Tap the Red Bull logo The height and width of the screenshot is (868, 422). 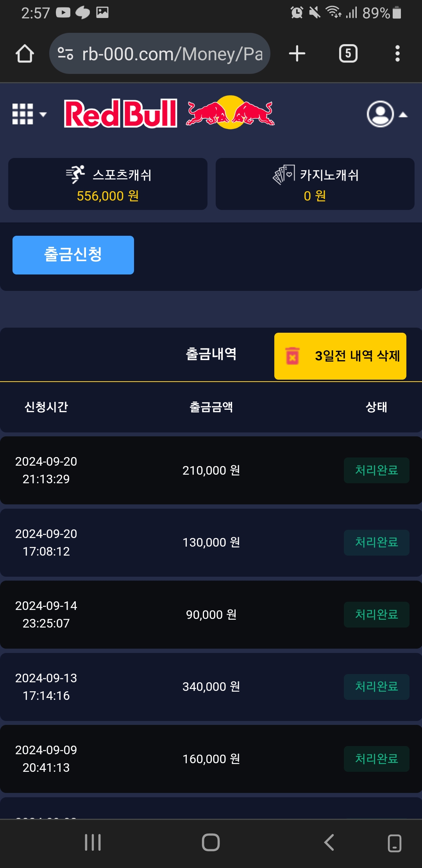[169, 113]
